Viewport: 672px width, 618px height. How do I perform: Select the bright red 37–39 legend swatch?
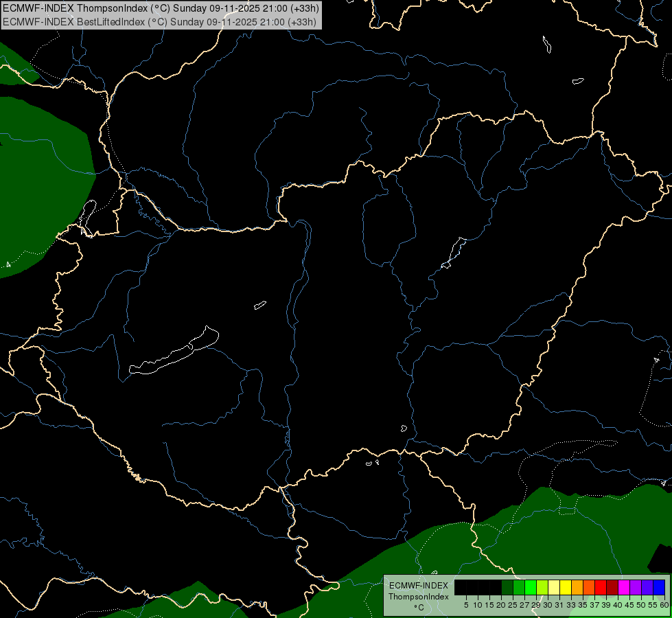pyautogui.click(x=601, y=587)
